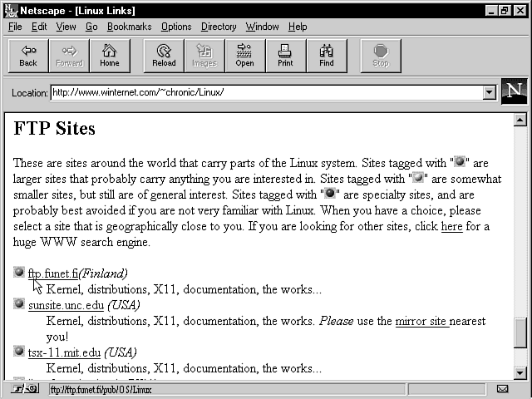Click the Back toolbar button

28,56
